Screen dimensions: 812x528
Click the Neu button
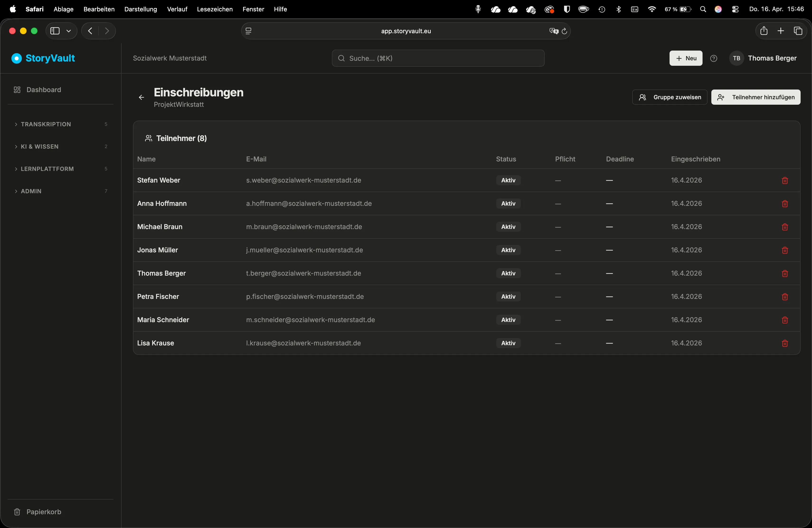coord(686,58)
